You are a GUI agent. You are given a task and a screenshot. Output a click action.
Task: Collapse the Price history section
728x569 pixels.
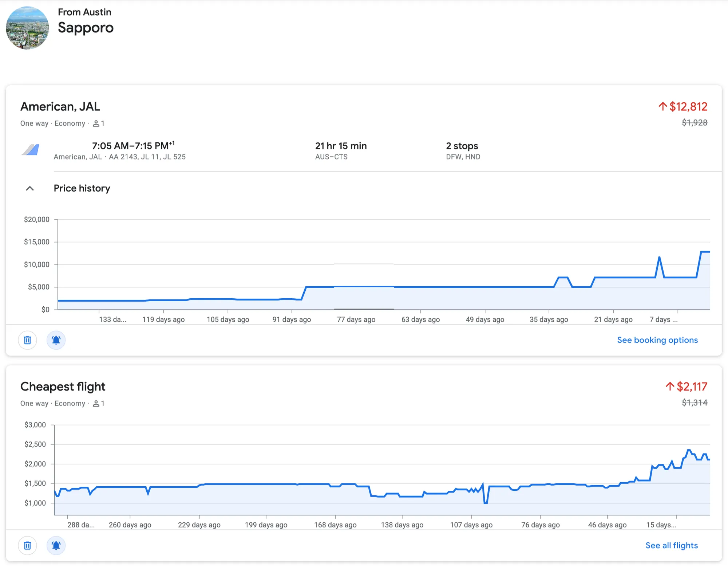click(30, 188)
